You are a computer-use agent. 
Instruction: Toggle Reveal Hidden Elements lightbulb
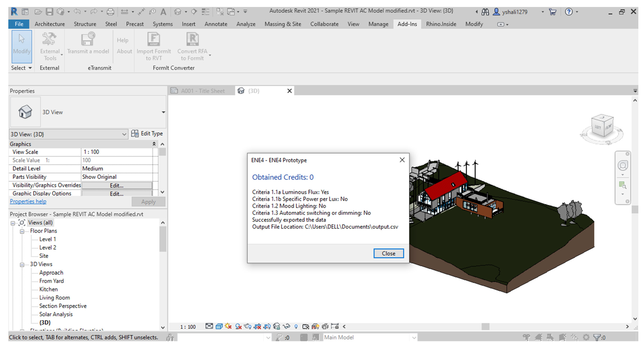[296, 326]
